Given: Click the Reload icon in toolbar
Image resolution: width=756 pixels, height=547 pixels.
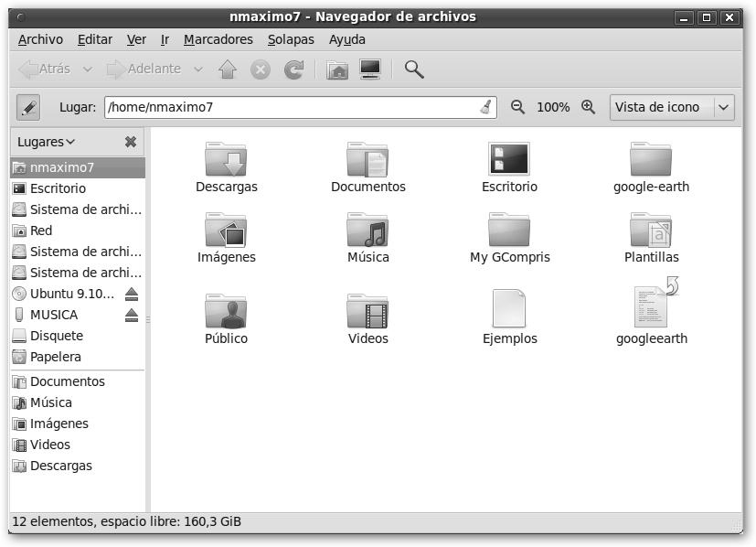Looking at the screenshot, I should point(293,70).
